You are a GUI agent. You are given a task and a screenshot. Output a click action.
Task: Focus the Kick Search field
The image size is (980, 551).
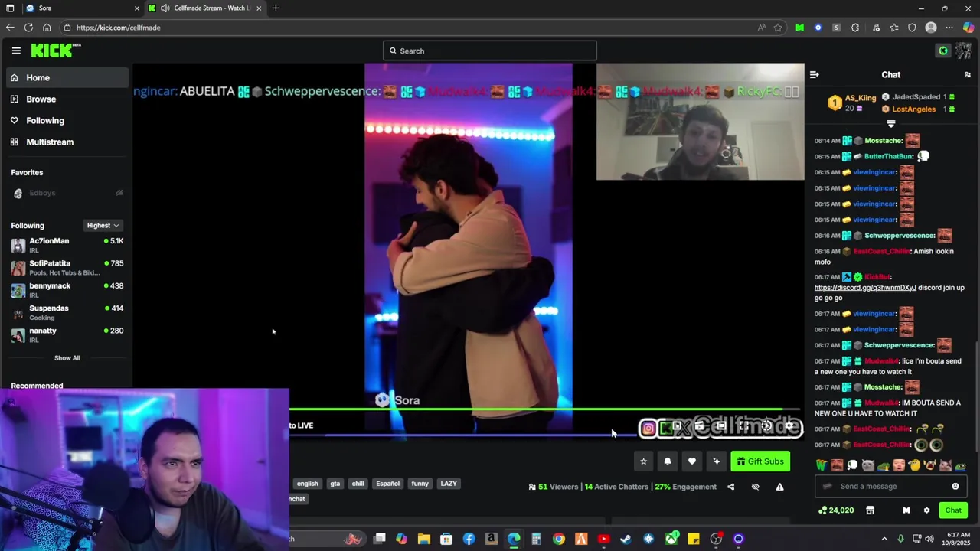tap(489, 51)
